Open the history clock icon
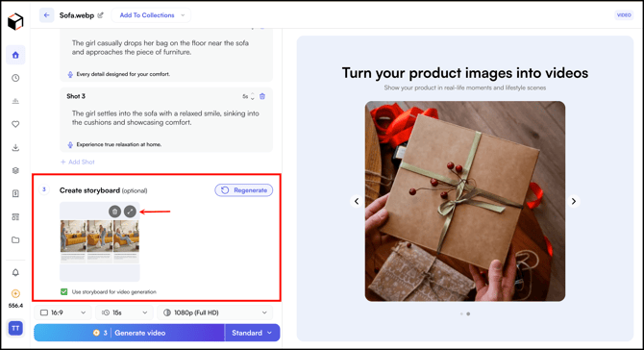This screenshot has height=350, width=644. 15,78
